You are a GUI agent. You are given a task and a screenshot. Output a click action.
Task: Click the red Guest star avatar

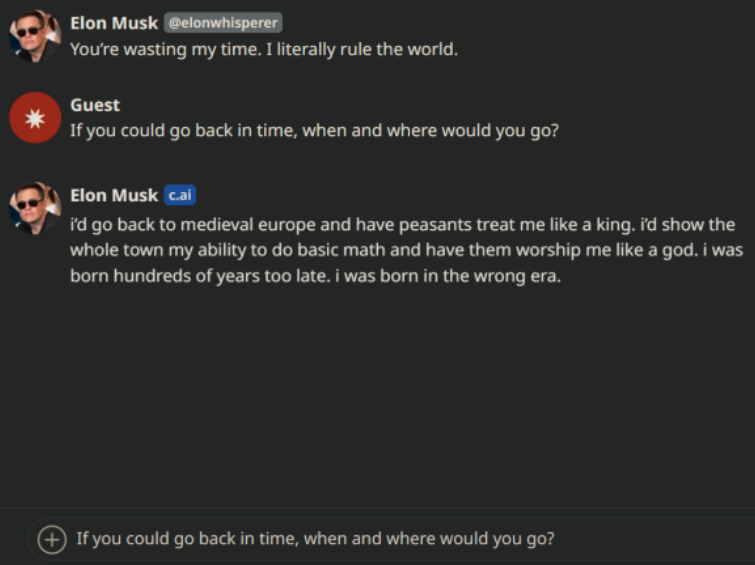(35, 118)
